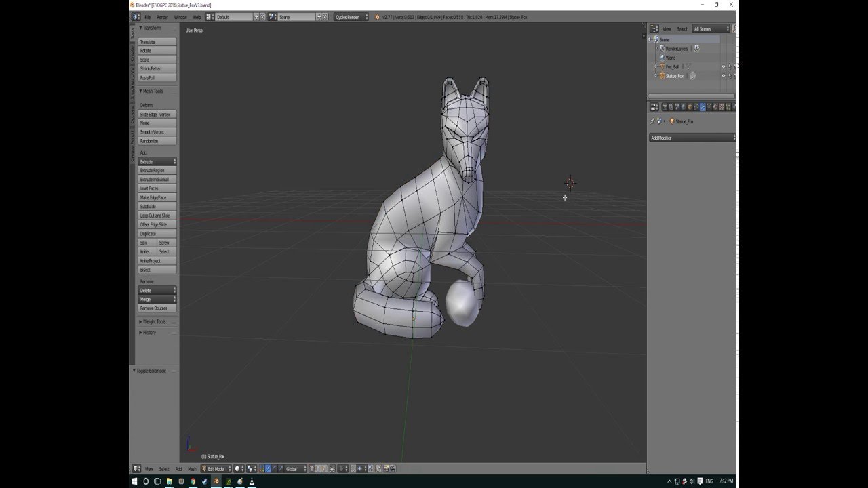Click the Rotate manipulator arc icon

[x=274, y=469]
